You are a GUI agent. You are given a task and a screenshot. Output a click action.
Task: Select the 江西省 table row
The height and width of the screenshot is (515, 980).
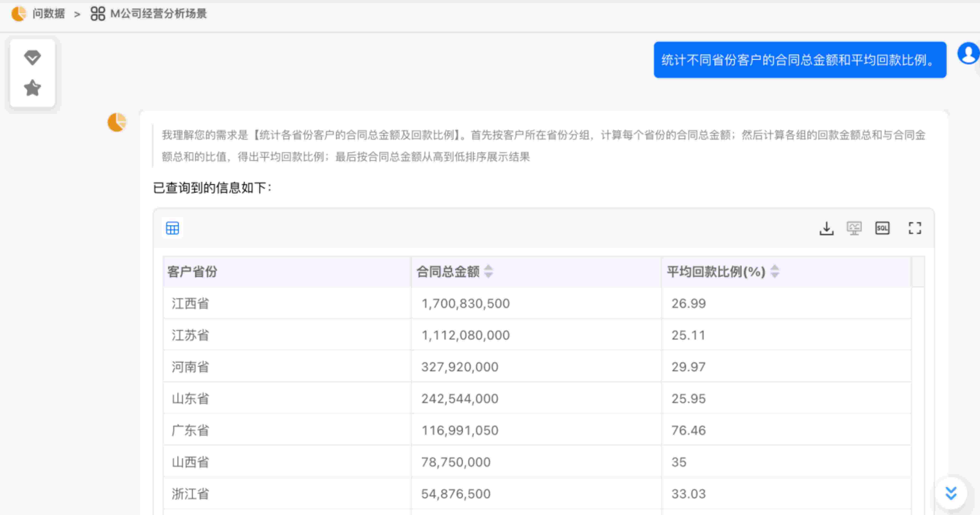(x=190, y=303)
